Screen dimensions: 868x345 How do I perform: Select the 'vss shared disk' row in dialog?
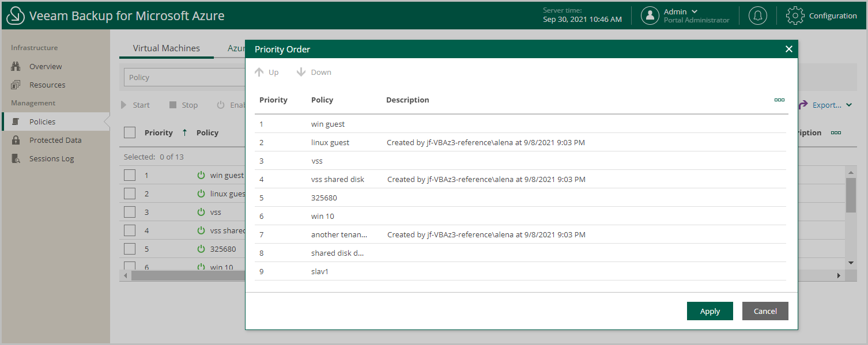[520, 179]
